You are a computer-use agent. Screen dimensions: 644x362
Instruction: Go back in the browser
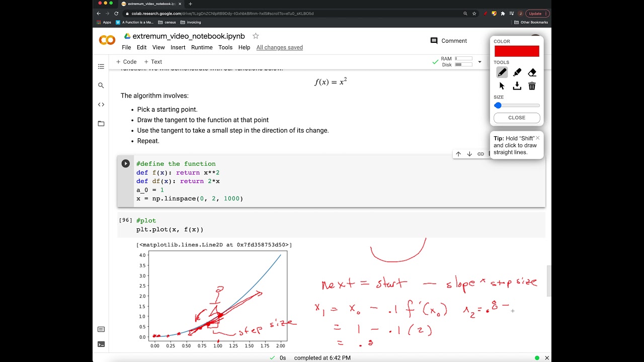(99, 14)
